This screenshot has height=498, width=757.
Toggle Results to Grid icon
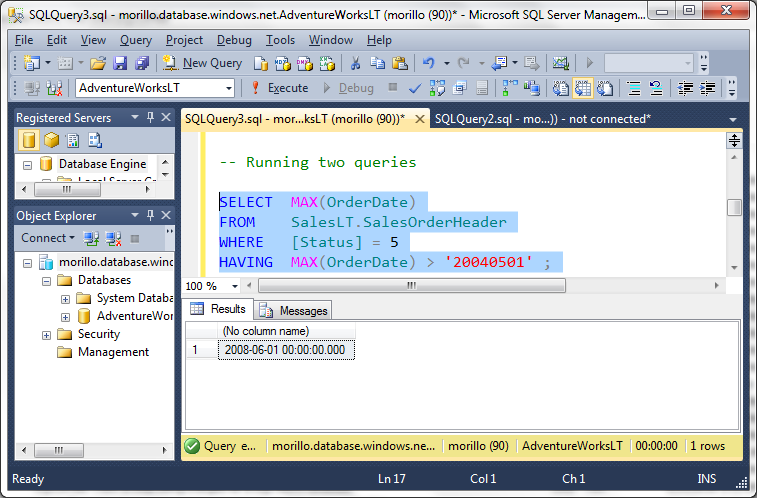[583, 88]
